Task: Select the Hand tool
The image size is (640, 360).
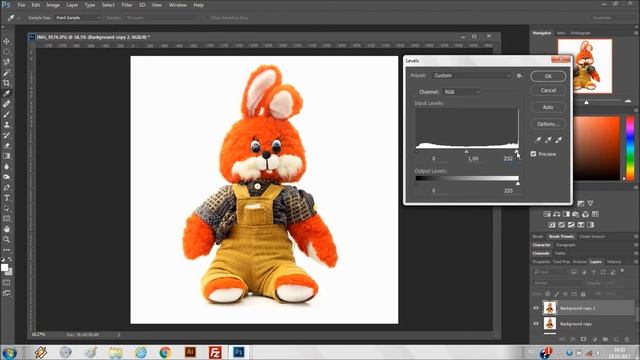Action: (x=7, y=229)
